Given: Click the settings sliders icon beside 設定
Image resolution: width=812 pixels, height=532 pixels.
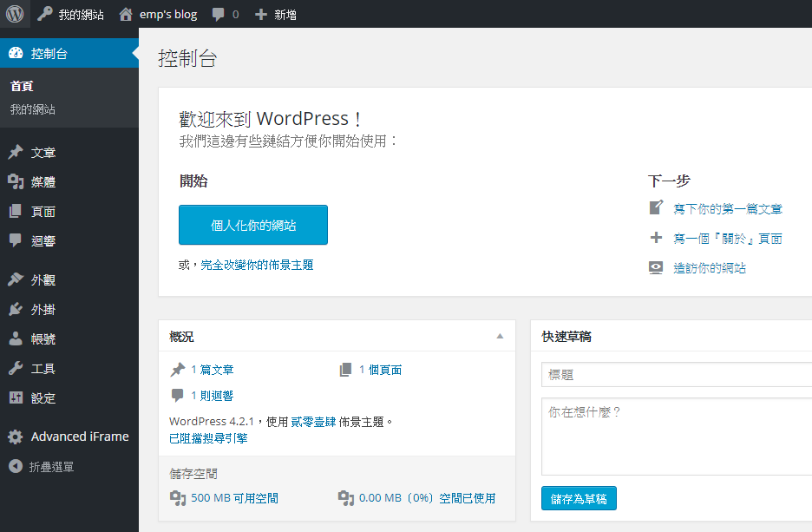Looking at the screenshot, I should click(x=16, y=397).
